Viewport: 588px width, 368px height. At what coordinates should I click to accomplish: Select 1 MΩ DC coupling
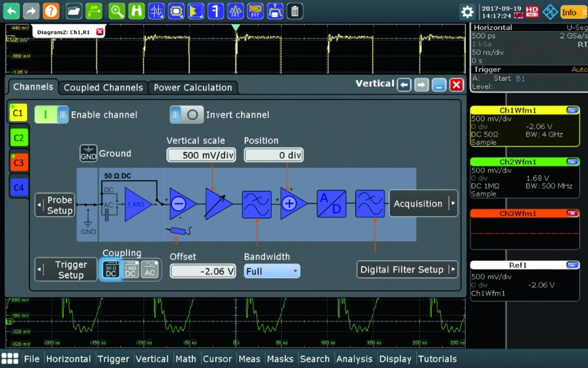tap(130, 269)
